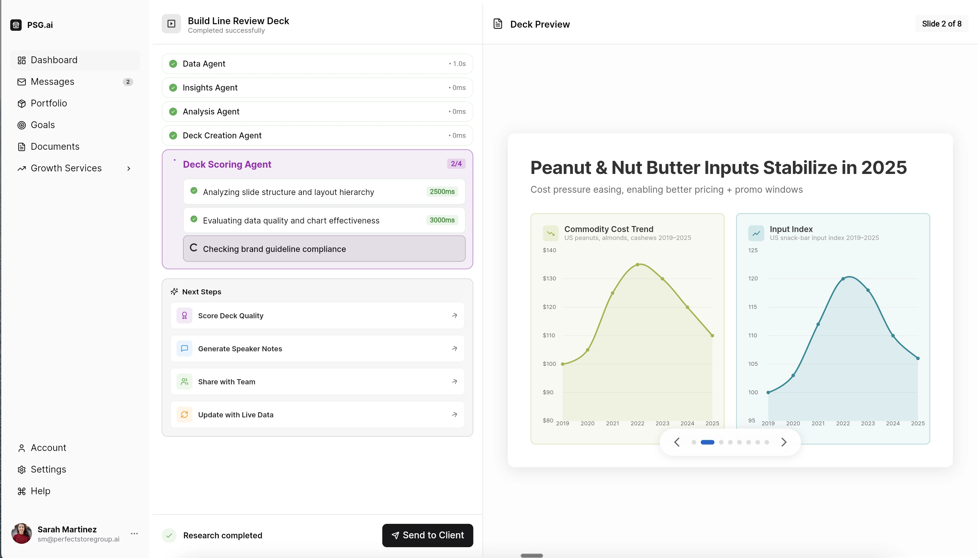
Task: Open the Messages inbox icon
Action: [x=21, y=82]
